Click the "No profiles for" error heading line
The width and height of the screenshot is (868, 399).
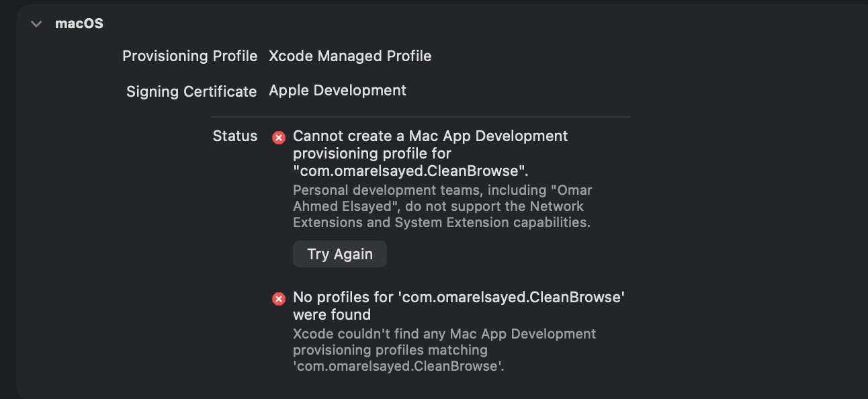(x=459, y=298)
